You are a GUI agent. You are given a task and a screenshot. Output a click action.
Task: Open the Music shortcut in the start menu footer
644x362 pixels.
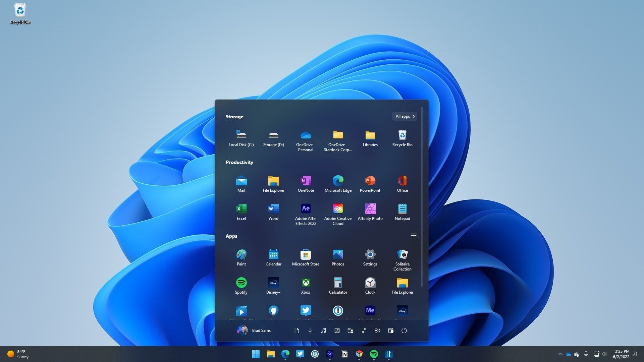click(x=323, y=330)
